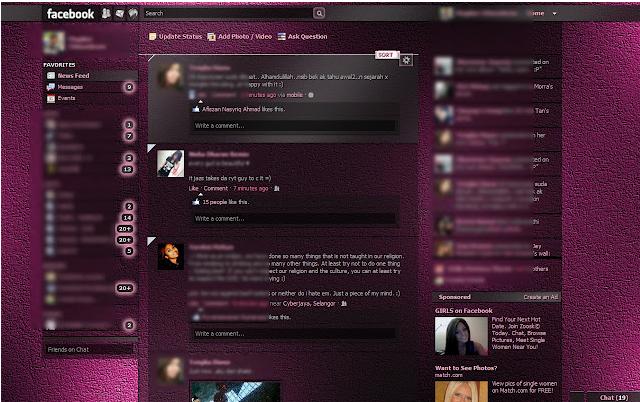The image size is (640, 402).
Task: Click 'Write a comment...' on Cyberjaya post
Action: point(294,333)
